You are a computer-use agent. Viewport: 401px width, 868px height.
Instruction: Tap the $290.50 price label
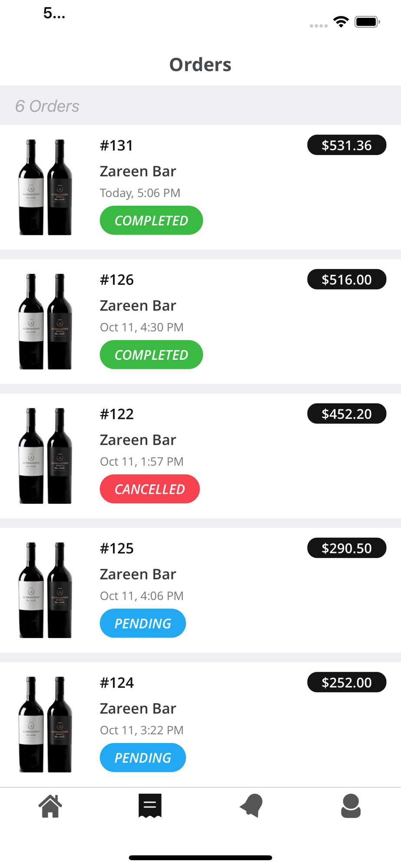[x=346, y=548]
